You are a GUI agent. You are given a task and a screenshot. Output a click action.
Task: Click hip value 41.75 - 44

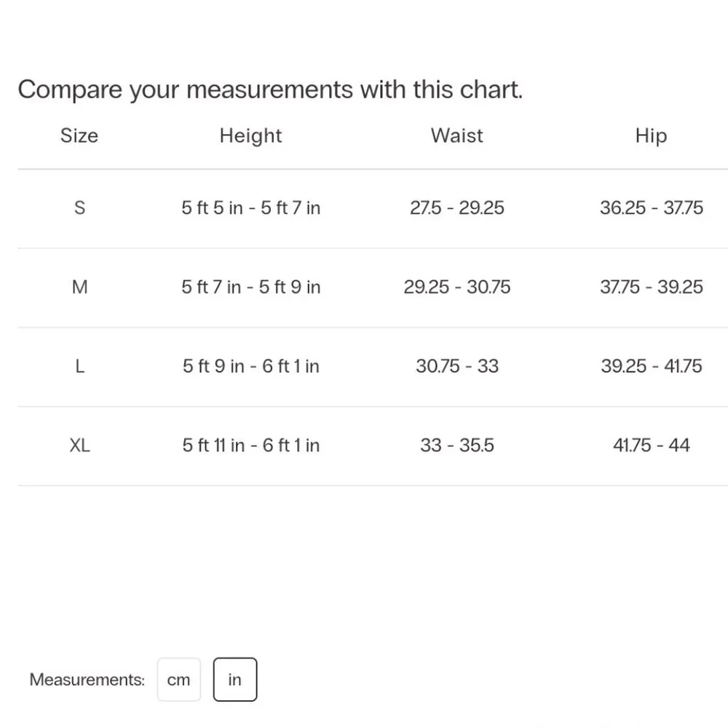click(x=652, y=446)
